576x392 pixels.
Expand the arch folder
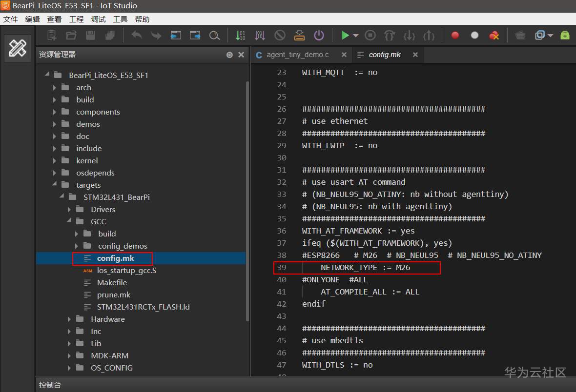54,88
